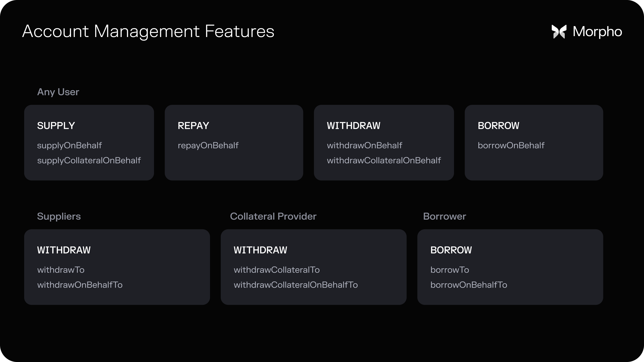Click the Morpho butterfly logo icon
Image resolution: width=644 pixels, height=362 pixels.
click(x=559, y=32)
